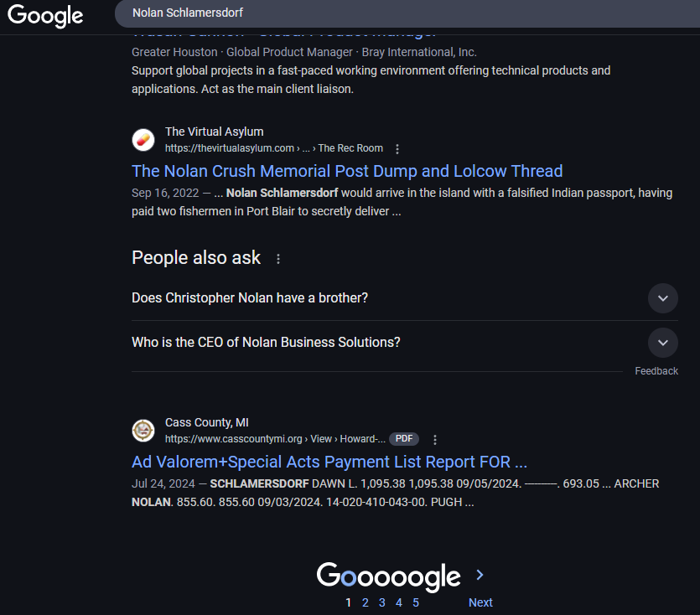Click the Google logo in header
700x615 pixels.
click(x=45, y=16)
